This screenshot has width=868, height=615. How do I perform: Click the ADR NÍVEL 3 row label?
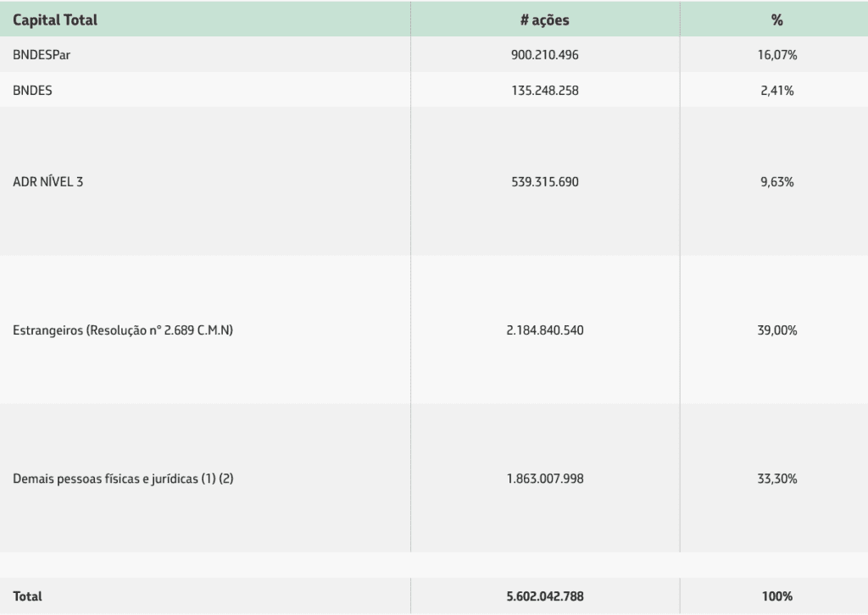coord(48,181)
